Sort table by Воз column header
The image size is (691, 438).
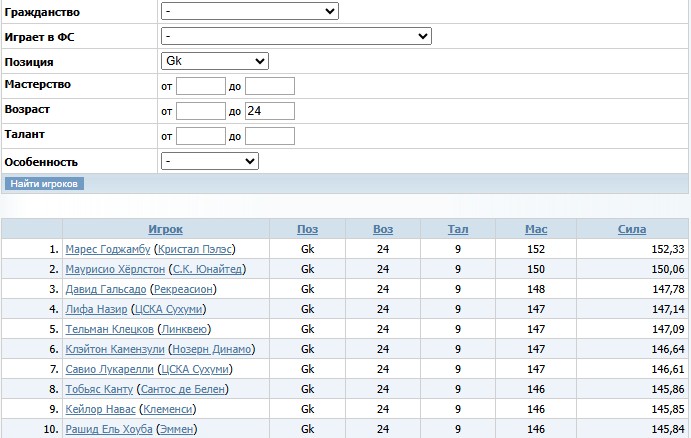pos(383,229)
